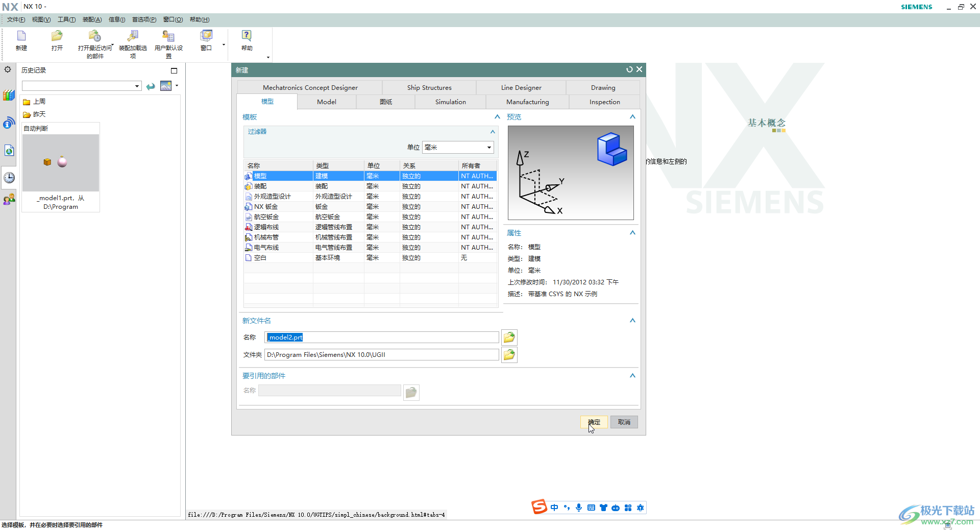The height and width of the screenshot is (530, 980).
Task: Browse for new file name icon
Action: pyautogui.click(x=509, y=337)
